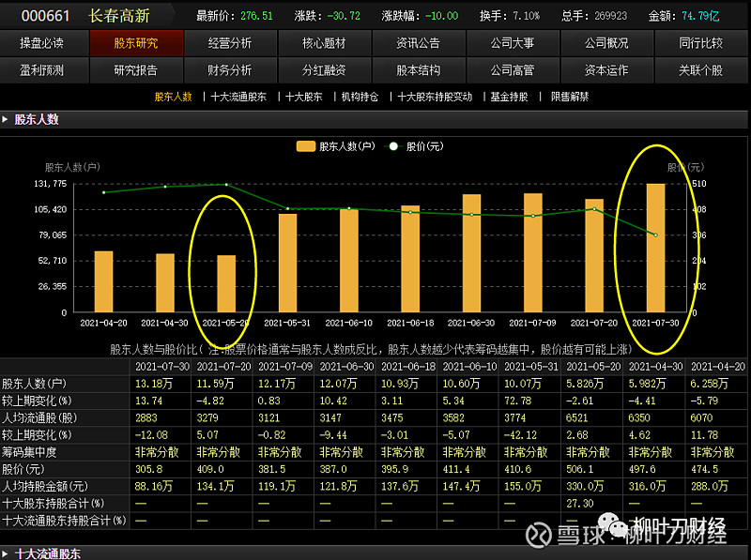Collapse the 股东人数 section triangle
The width and height of the screenshot is (751, 560).
pos(5,120)
